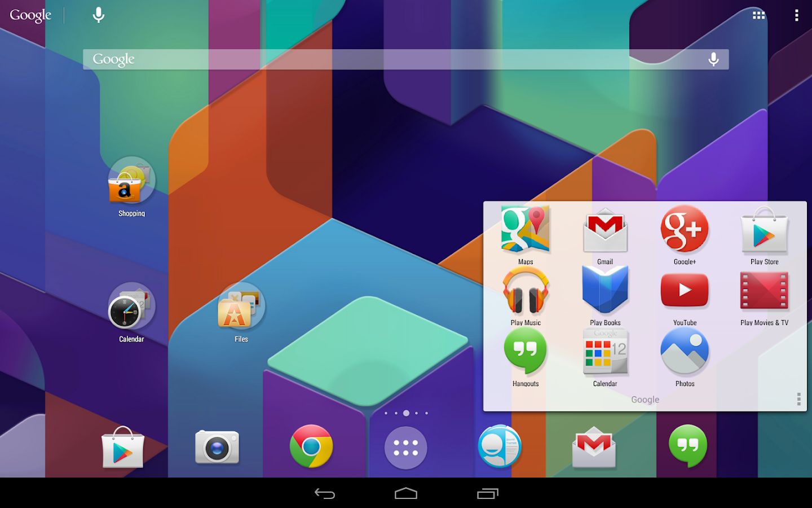812x508 pixels.
Task: Select the current page indicator dot
Action: click(406, 413)
